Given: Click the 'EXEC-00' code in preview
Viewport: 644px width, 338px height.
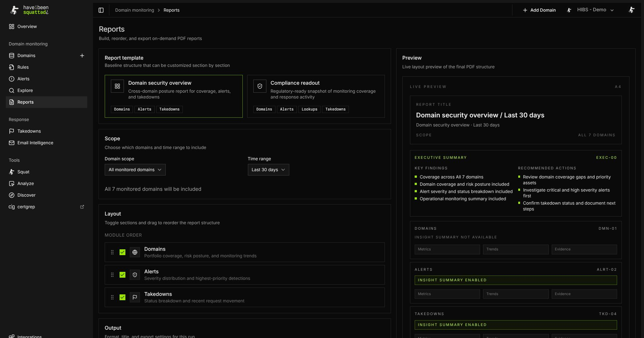Looking at the screenshot, I should [x=607, y=158].
